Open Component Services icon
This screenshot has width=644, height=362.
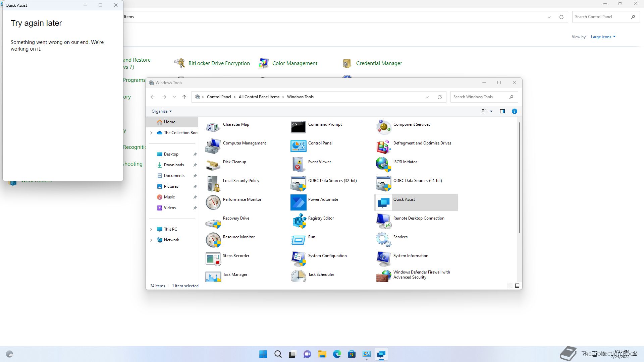[383, 127]
